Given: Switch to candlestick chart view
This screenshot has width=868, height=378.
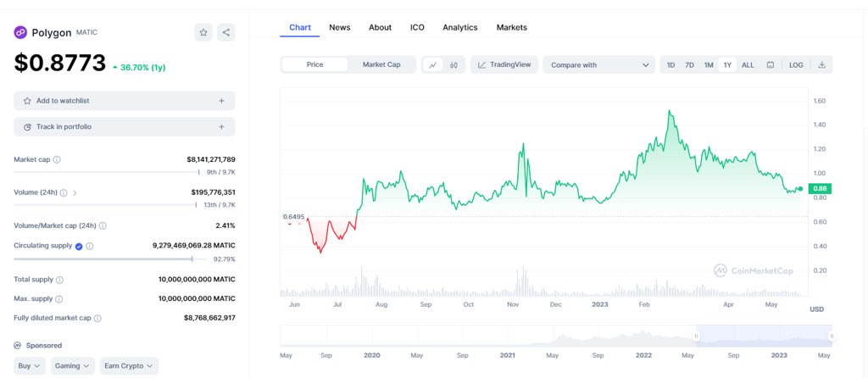Looking at the screenshot, I should [x=454, y=64].
